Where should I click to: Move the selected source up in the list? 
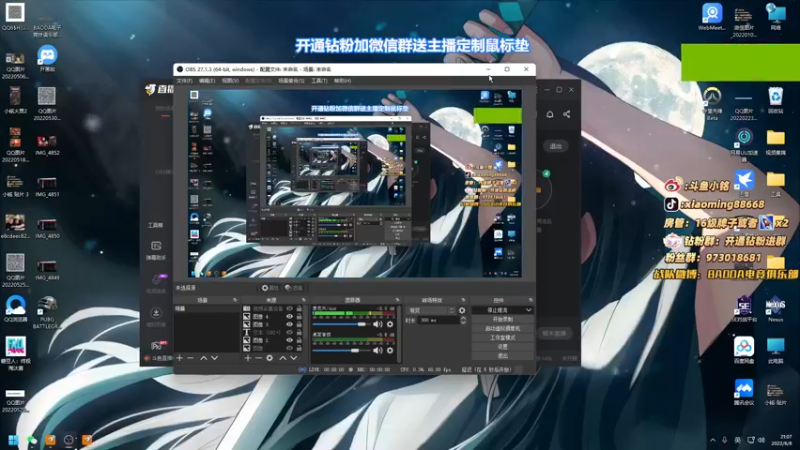283,358
